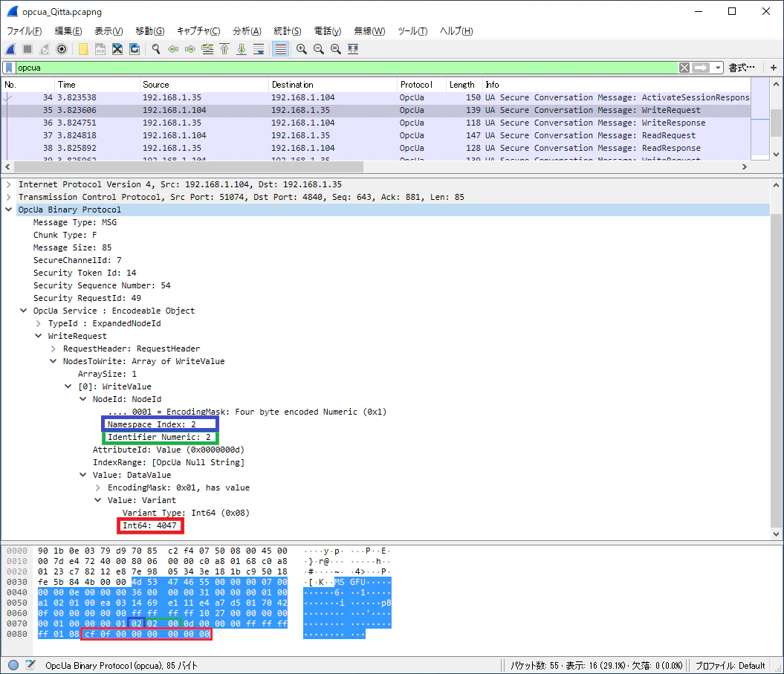Add a filter button with plus

774,68
